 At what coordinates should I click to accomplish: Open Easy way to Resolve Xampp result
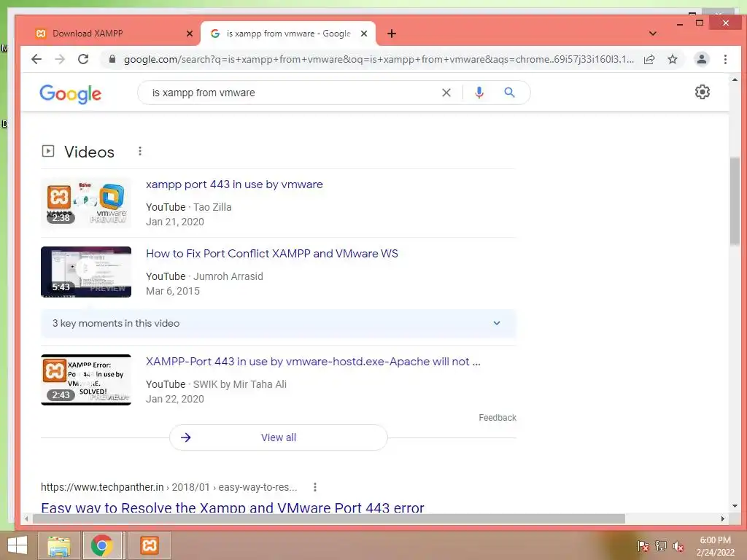point(233,507)
